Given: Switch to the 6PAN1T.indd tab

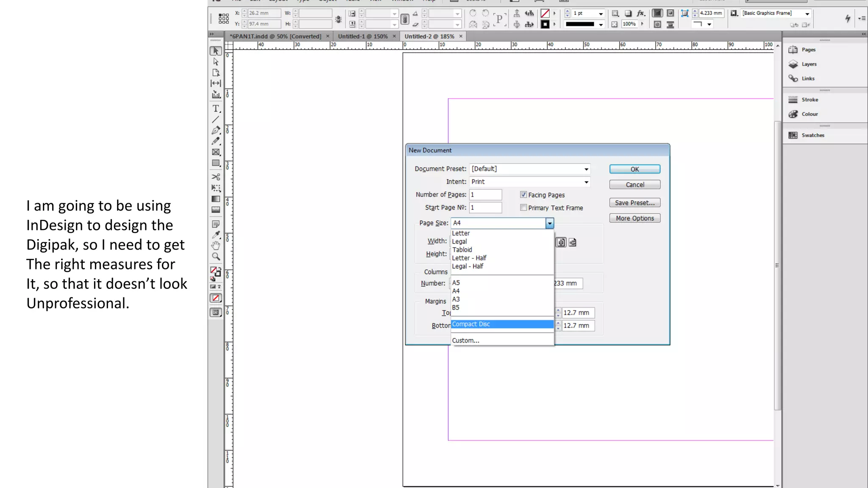Looking at the screenshot, I should [x=275, y=36].
